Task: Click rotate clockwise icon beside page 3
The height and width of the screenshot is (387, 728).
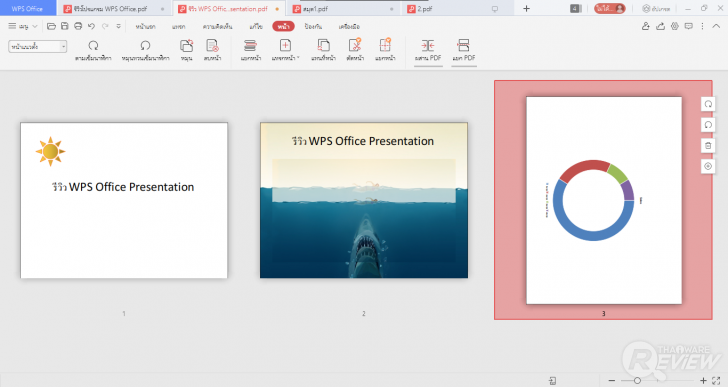Action: pos(708,104)
